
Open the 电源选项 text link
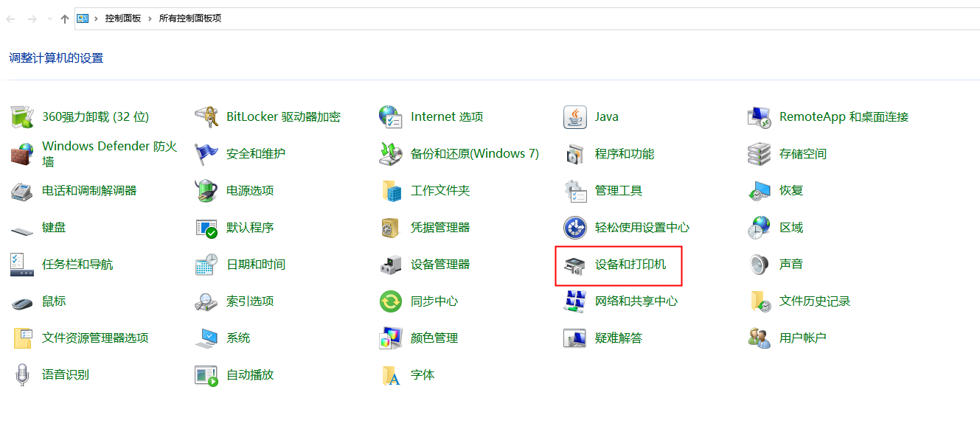(250, 191)
